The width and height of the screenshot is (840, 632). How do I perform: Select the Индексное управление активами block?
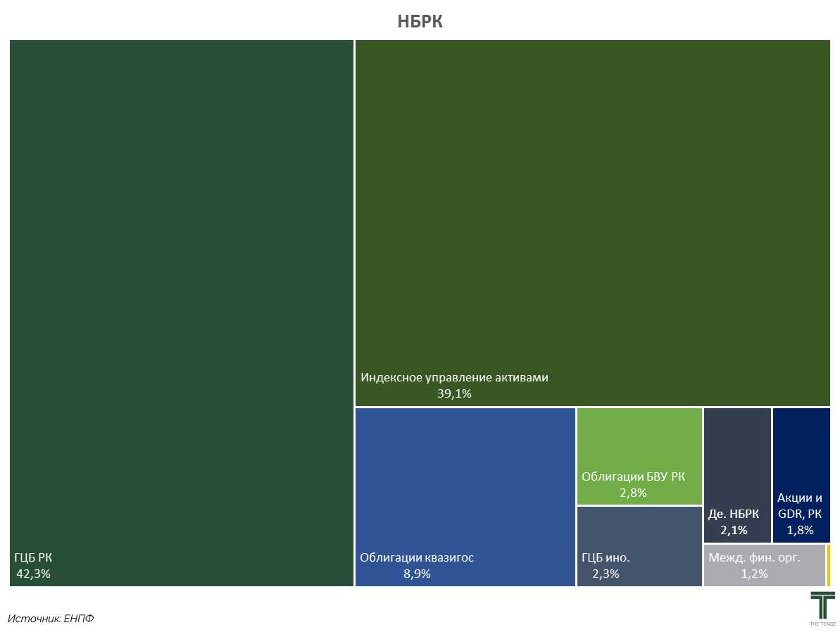click(592, 211)
